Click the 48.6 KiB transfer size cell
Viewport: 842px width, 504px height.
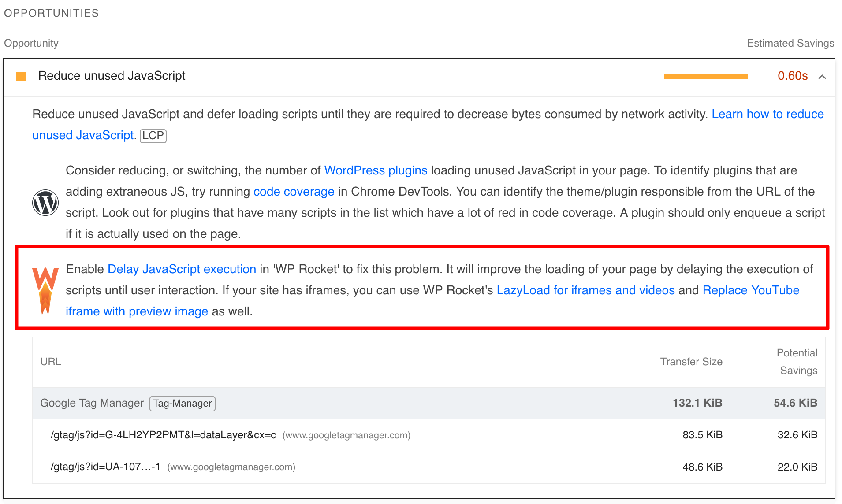tap(702, 467)
